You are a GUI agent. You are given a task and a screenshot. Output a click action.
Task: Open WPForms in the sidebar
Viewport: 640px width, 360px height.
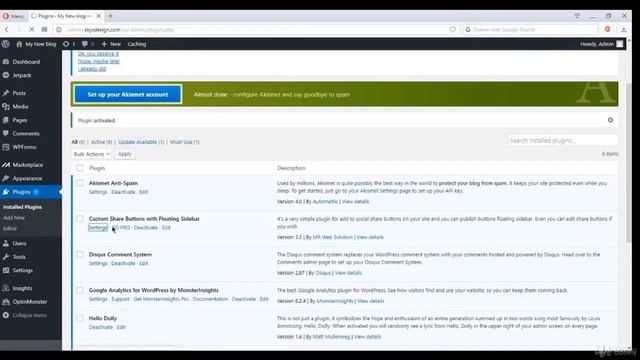pos(24,147)
